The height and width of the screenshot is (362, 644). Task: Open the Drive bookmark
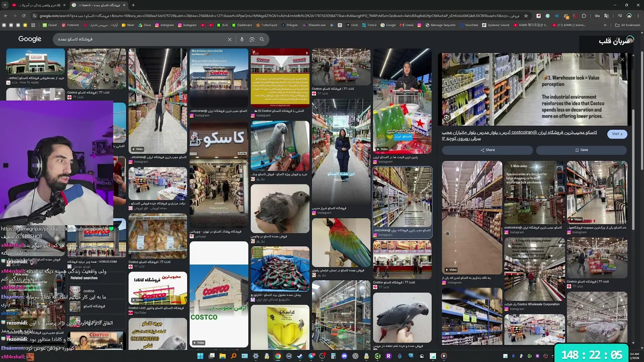click(x=145, y=25)
